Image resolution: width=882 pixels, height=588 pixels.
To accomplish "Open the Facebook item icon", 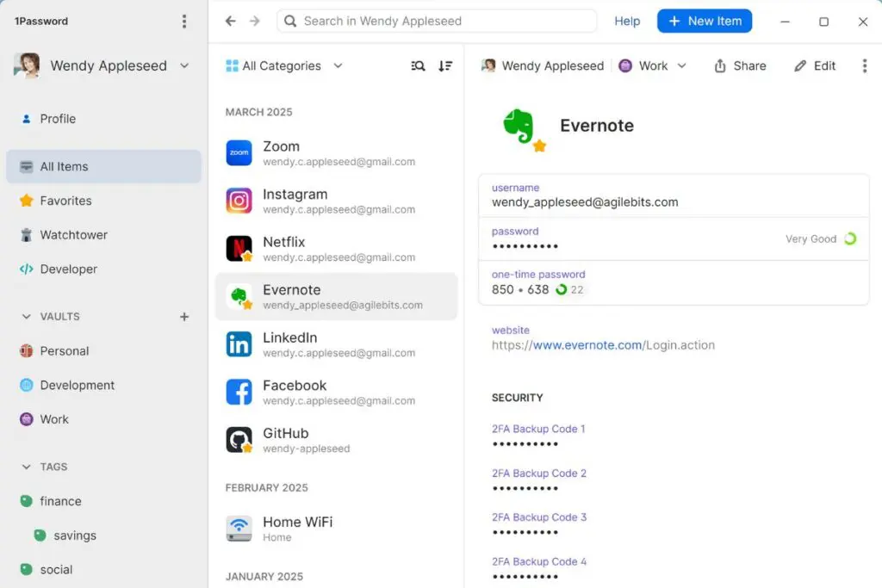I will click(239, 392).
